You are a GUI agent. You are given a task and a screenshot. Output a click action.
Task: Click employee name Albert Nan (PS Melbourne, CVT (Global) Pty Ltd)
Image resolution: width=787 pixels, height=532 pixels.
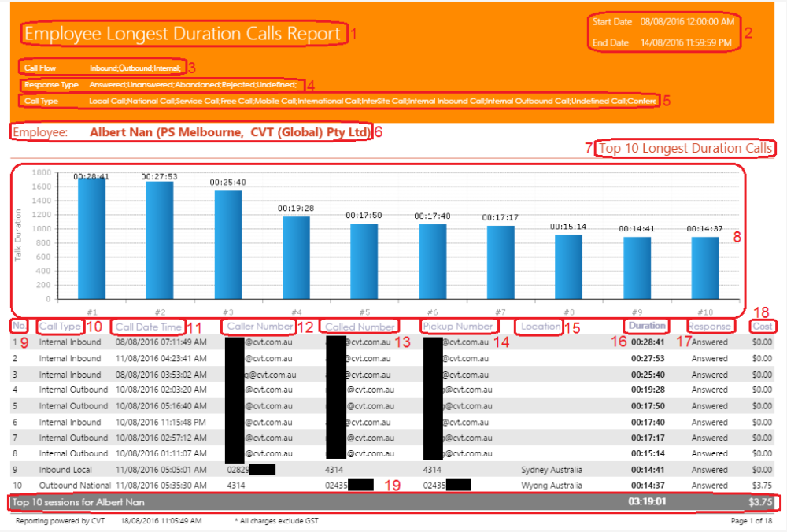[x=230, y=132]
